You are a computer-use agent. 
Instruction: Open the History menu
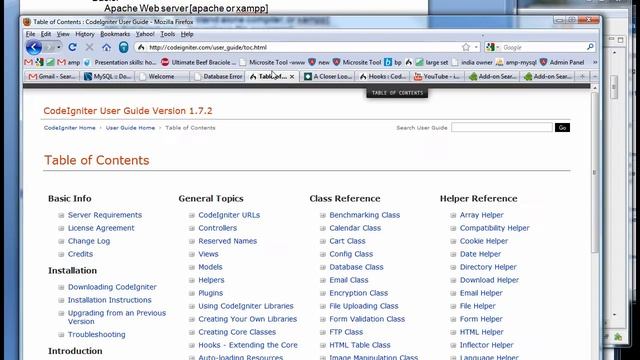85,34
